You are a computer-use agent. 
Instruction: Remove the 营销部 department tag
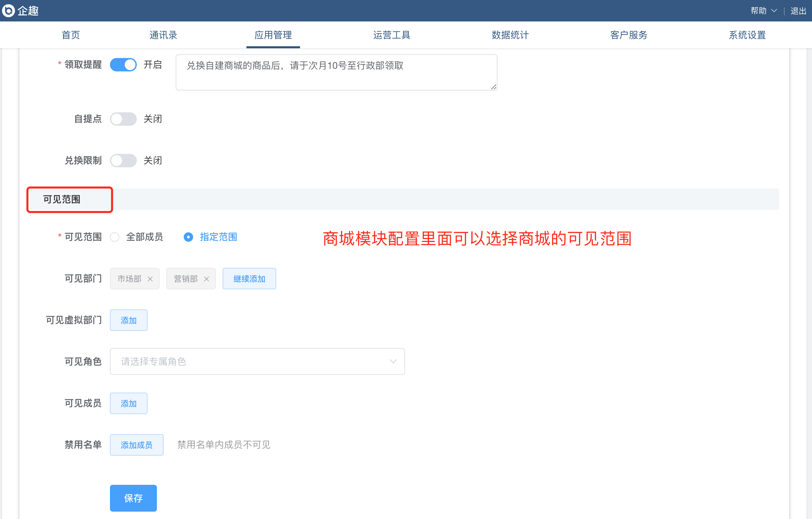click(x=207, y=279)
